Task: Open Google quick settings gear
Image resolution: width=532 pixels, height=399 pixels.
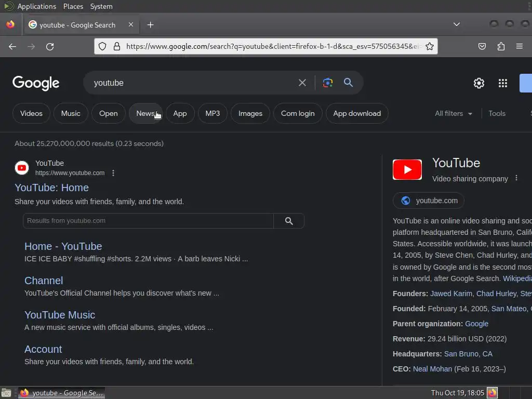Action: [x=478, y=83]
